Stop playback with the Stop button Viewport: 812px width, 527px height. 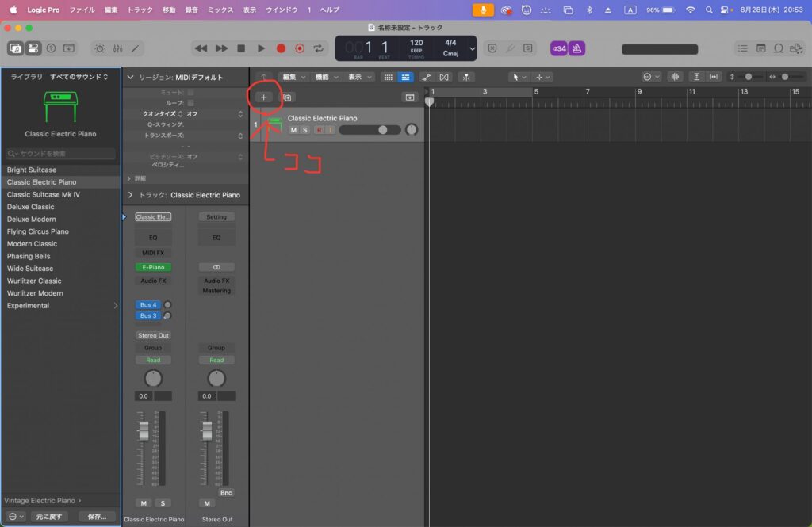[x=241, y=48]
